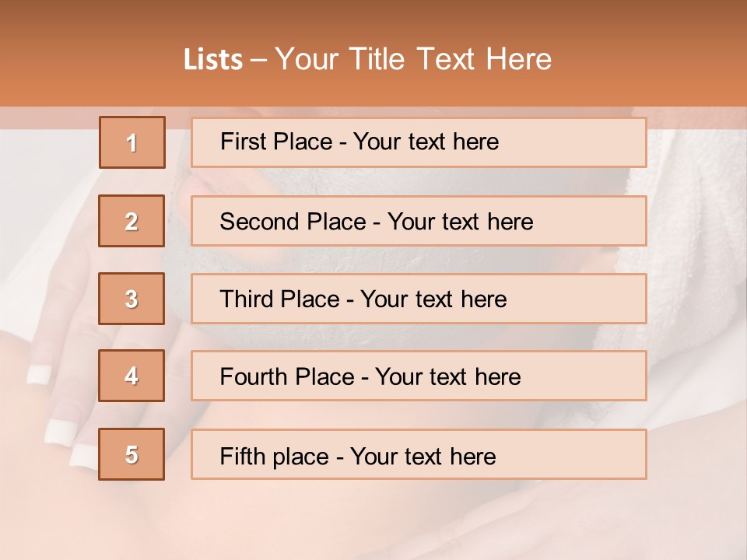747x560 pixels.
Task: Select First Place text bar
Action: (x=419, y=142)
